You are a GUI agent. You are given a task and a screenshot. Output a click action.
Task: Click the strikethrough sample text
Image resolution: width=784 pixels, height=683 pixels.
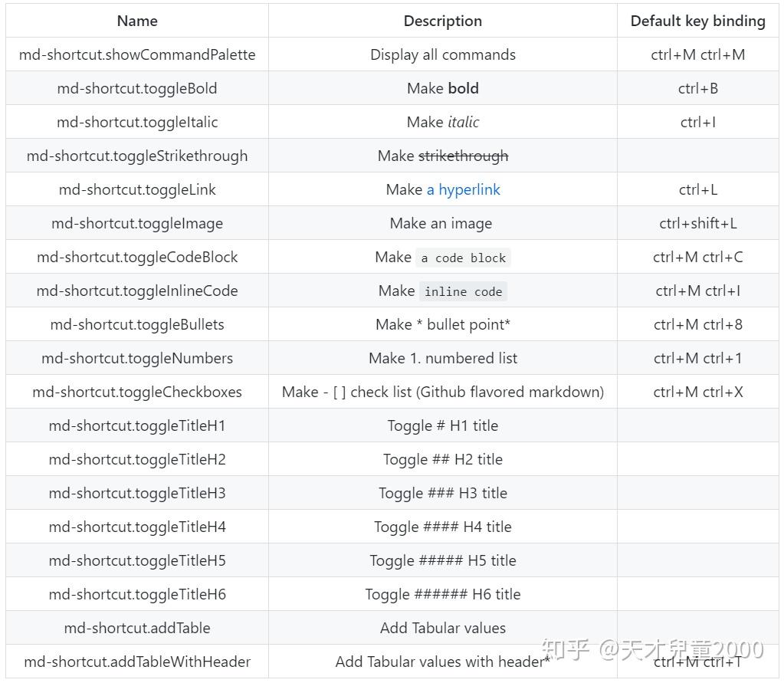[x=463, y=156]
